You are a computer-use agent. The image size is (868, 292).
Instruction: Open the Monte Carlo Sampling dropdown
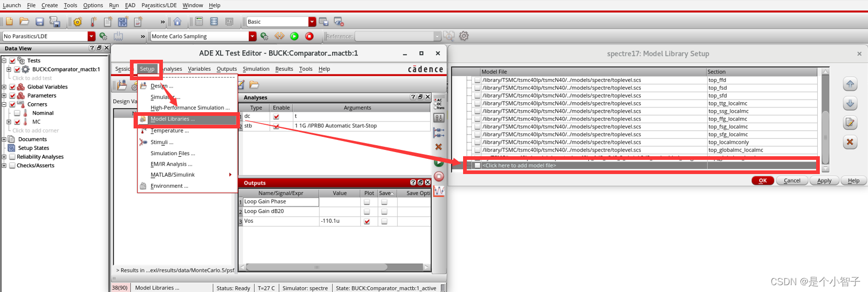252,36
